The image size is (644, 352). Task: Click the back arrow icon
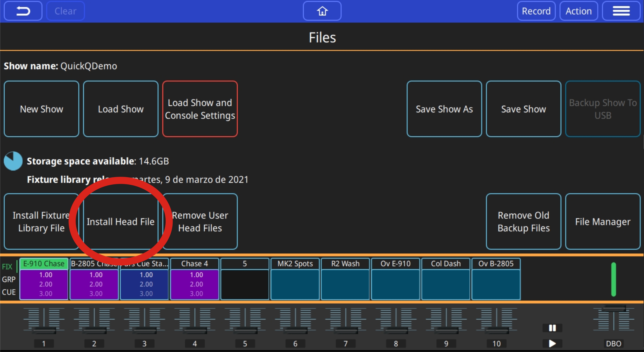(x=23, y=11)
